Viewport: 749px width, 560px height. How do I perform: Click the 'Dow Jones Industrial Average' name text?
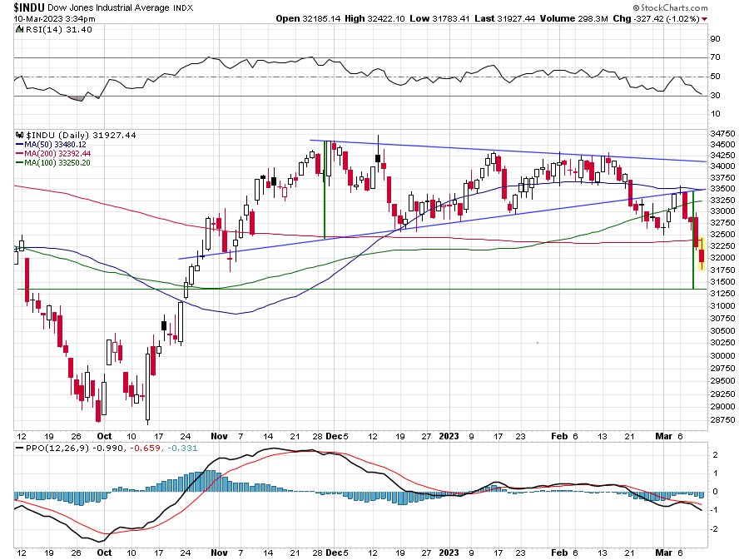tap(108, 7)
